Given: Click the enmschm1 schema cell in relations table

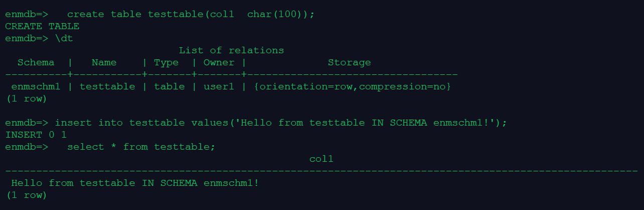Looking at the screenshot, I should [x=36, y=86].
